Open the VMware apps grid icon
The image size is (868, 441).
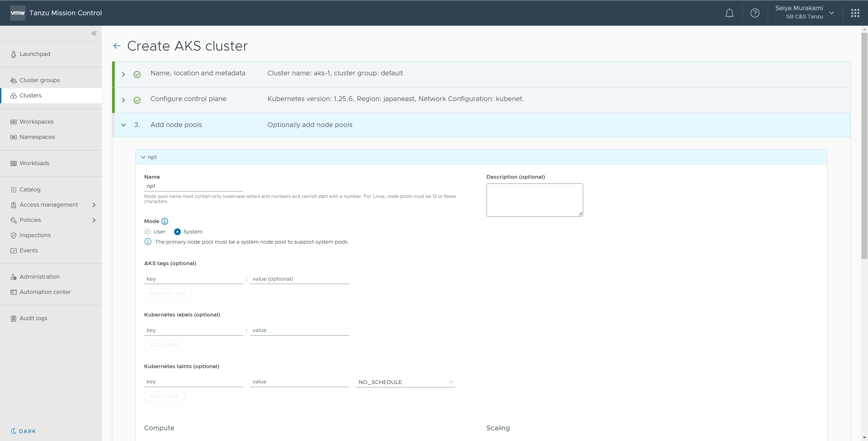point(855,13)
